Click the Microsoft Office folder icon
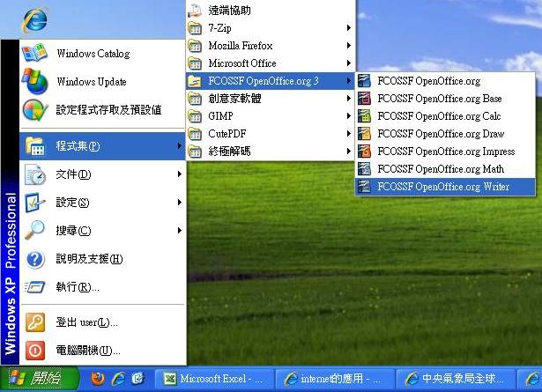The image size is (542, 392). pyautogui.click(x=195, y=63)
